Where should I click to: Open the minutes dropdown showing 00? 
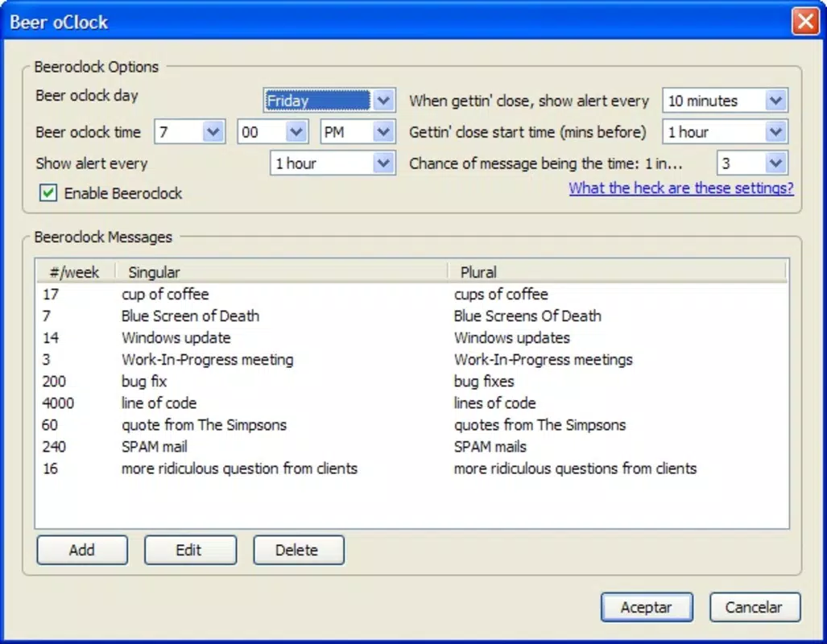[273, 132]
